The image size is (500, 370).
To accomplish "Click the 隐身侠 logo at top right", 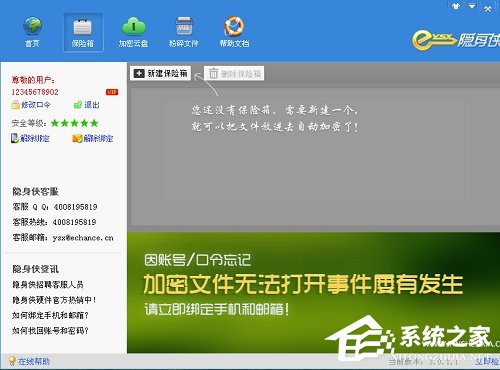I will [456, 41].
